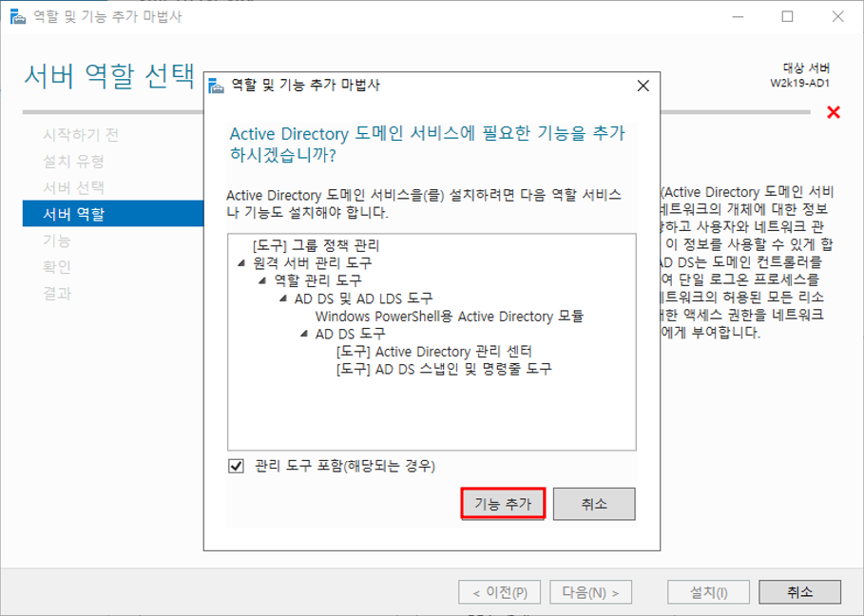The image size is (864, 616).
Task: Select [도구] 그룹 정책 관리 row
Action: click(x=317, y=246)
